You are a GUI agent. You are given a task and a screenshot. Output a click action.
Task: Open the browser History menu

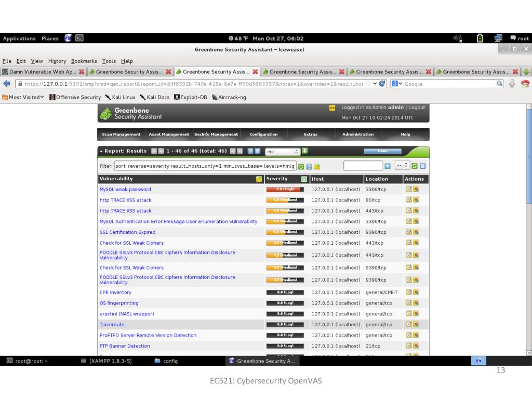pyautogui.click(x=57, y=61)
